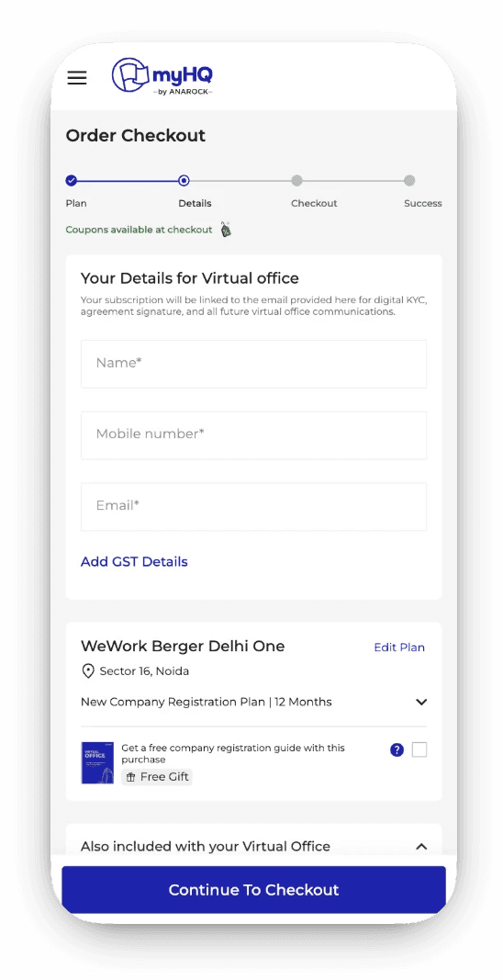Go to the Plan step label
This screenshot has width=503, height=980.
(x=76, y=203)
